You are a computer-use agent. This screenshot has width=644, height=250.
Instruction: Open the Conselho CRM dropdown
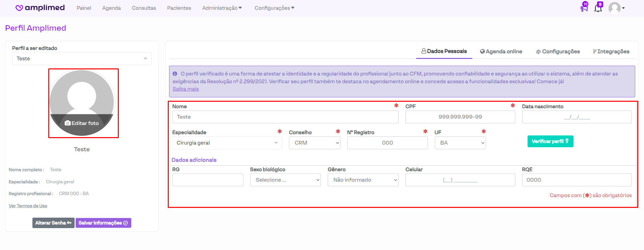tap(314, 143)
